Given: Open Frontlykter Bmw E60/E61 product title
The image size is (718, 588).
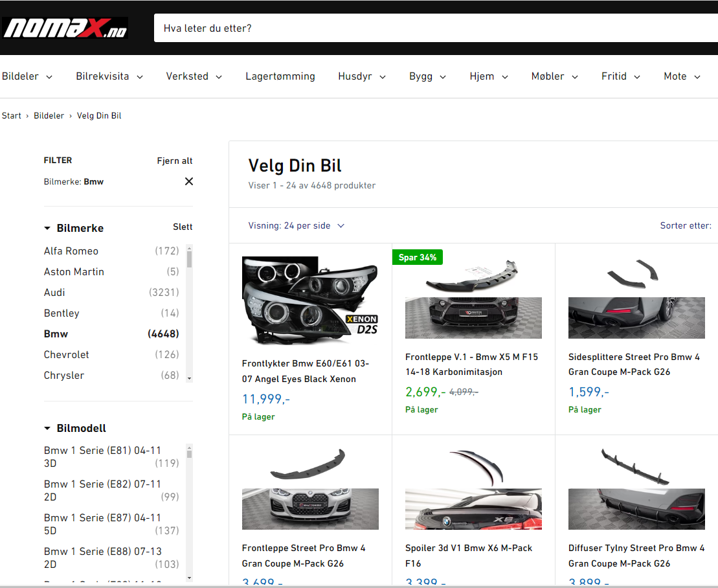Looking at the screenshot, I should (x=306, y=371).
